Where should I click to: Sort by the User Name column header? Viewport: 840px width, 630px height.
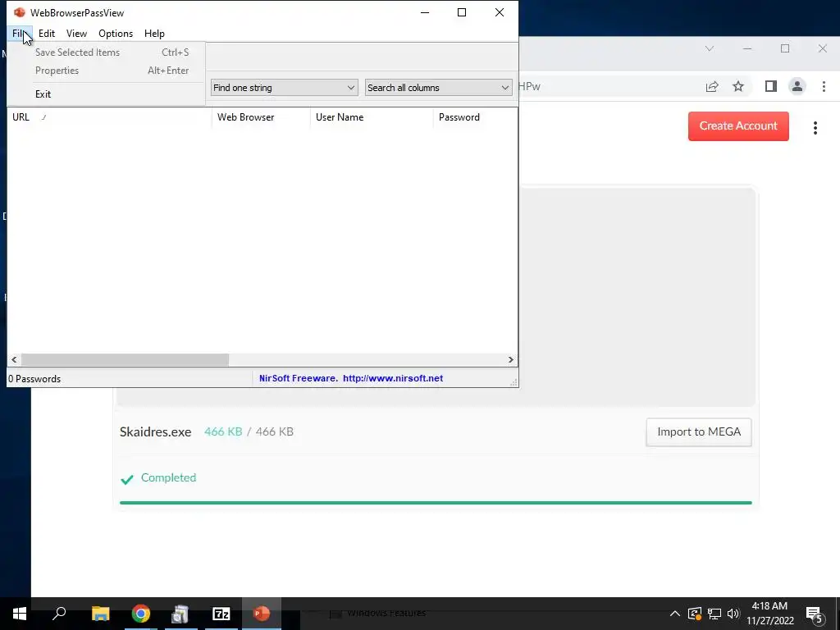[x=372, y=116]
